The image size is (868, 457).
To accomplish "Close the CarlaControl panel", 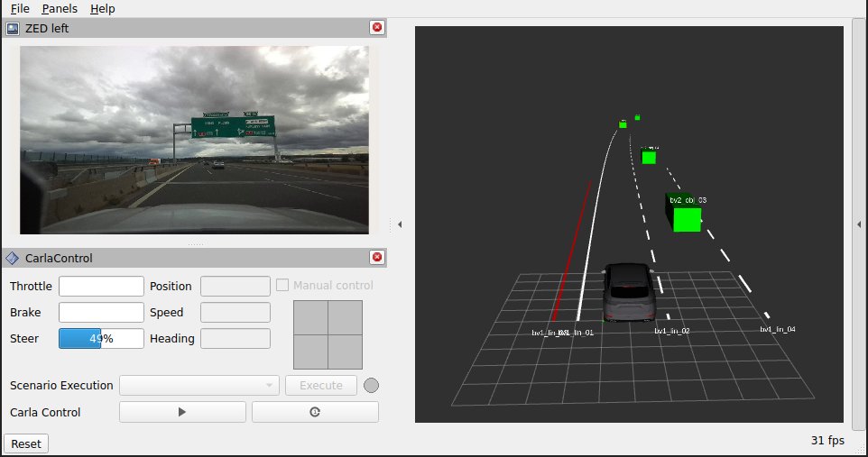I will (x=377, y=257).
